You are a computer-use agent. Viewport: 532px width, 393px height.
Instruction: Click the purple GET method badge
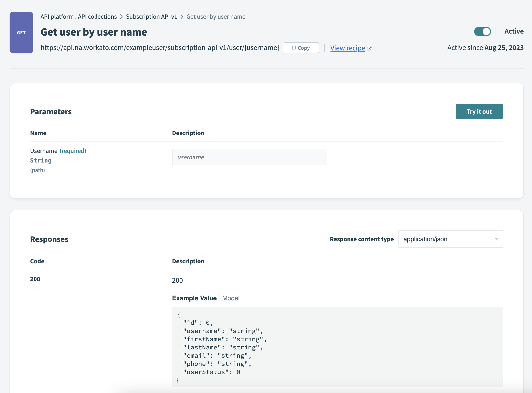pyautogui.click(x=21, y=33)
